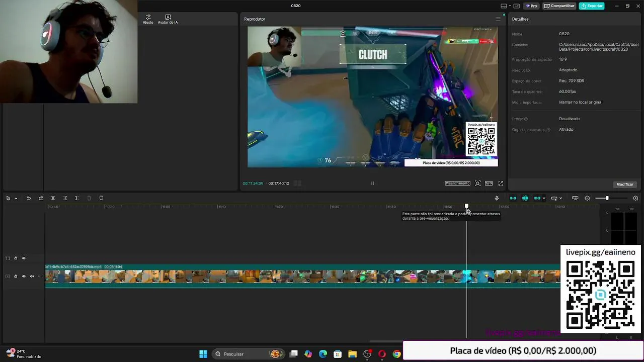Click the project path text in Detalhes
Viewport: 644px width, 362px height.
[599, 47]
